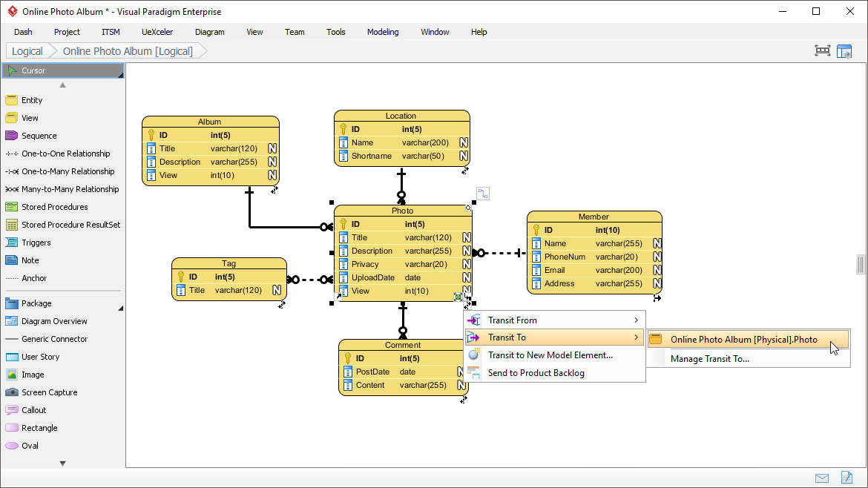Select the Location entity header
This screenshot has height=488, width=868.
click(401, 116)
